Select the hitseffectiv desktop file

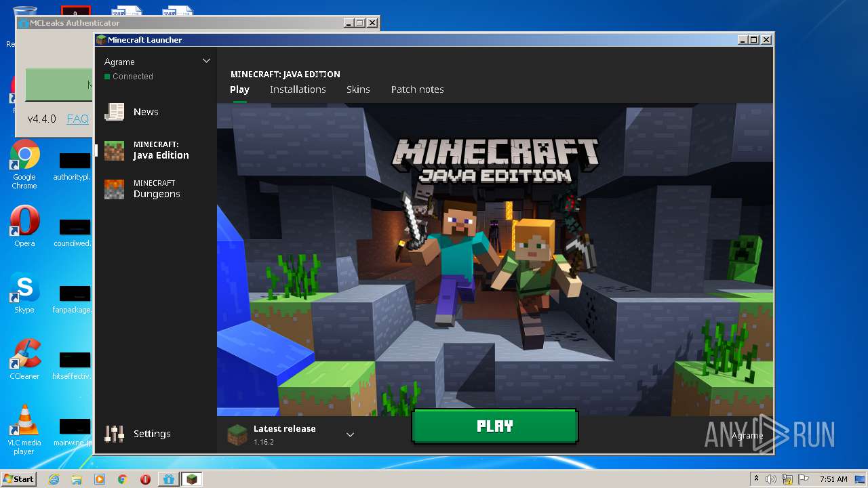(x=74, y=367)
